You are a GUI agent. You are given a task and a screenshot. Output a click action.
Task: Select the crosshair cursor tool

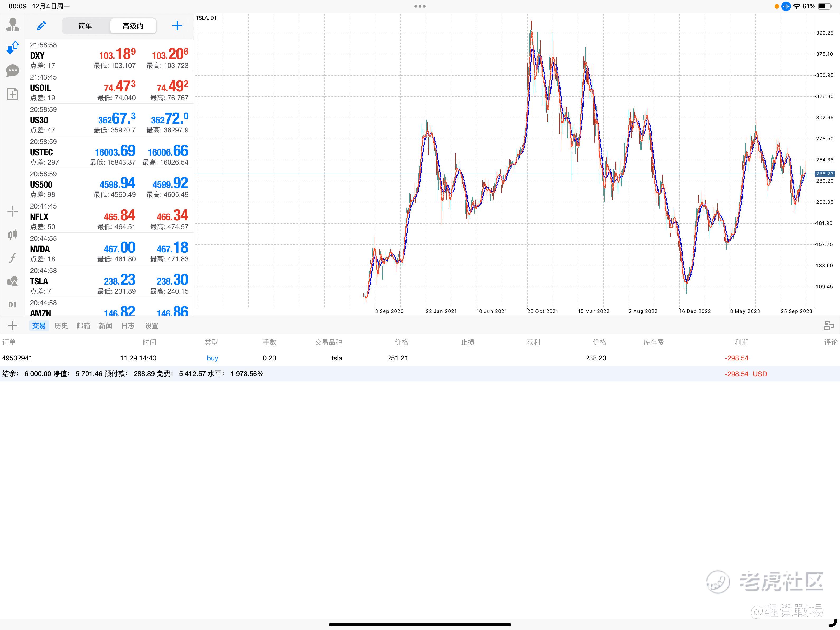[12, 212]
